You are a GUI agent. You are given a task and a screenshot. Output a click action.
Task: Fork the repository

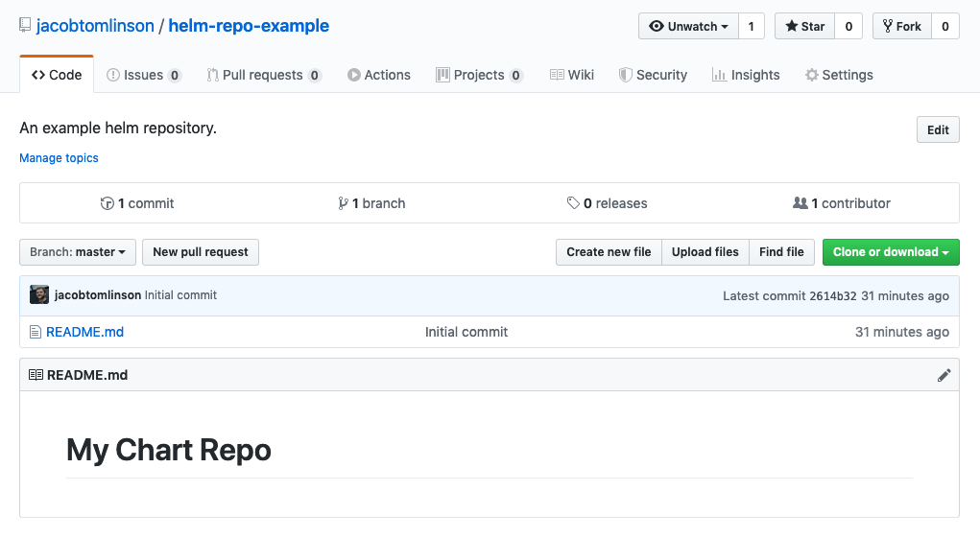(902, 26)
